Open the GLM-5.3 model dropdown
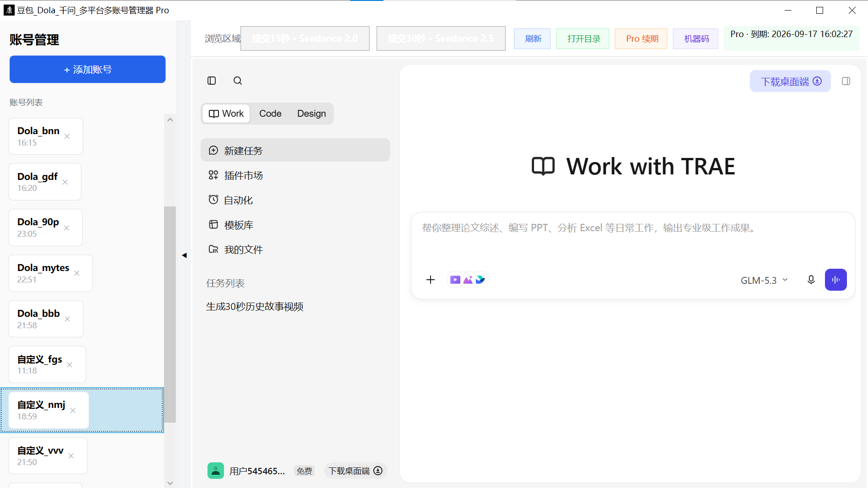Screen dimensions: 868x488 click(x=764, y=280)
